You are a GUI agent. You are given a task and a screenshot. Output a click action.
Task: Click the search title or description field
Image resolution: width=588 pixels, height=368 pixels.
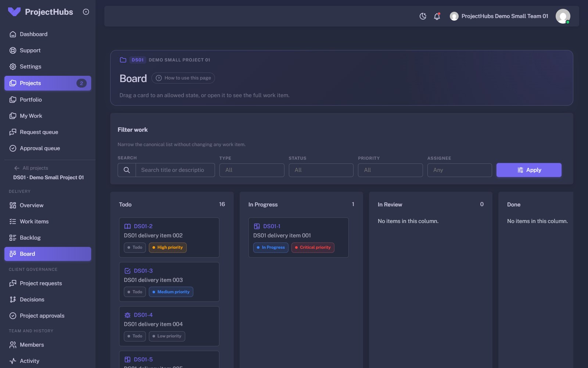[x=175, y=170]
